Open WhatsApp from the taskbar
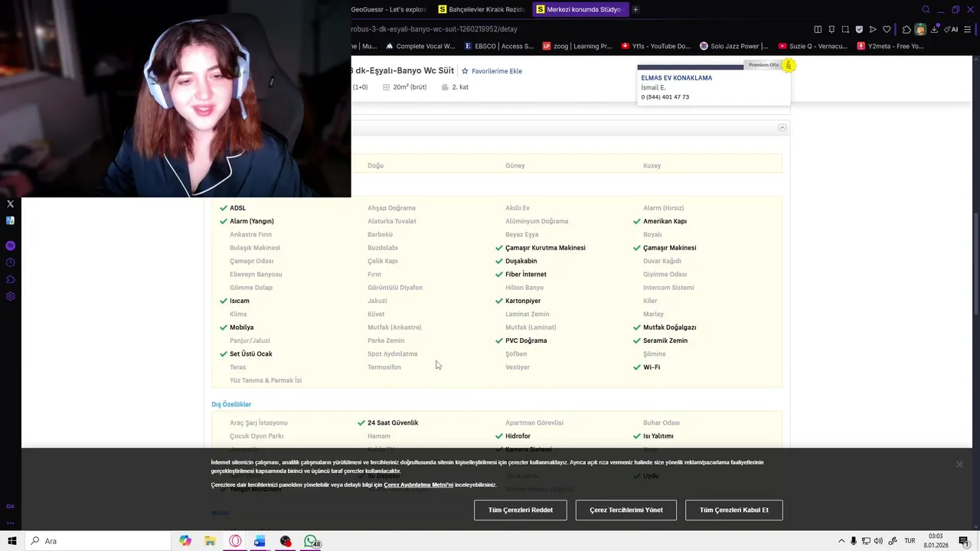980x551 pixels. (311, 541)
